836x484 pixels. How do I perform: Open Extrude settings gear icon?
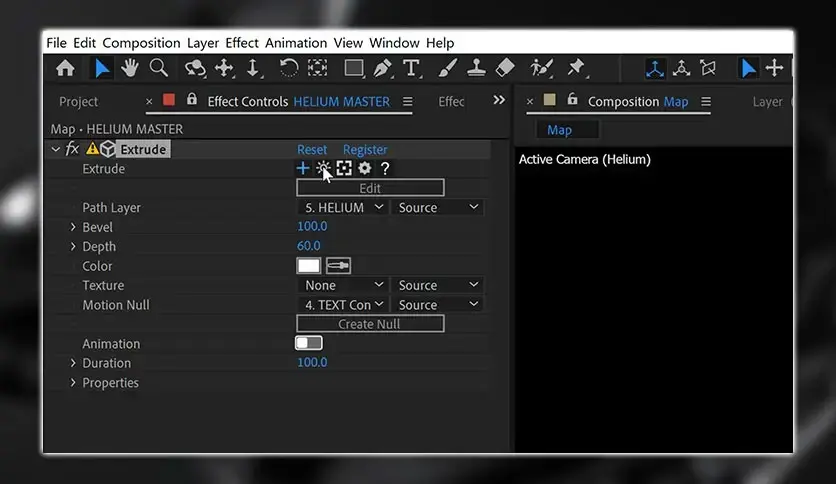pyautogui.click(x=365, y=168)
